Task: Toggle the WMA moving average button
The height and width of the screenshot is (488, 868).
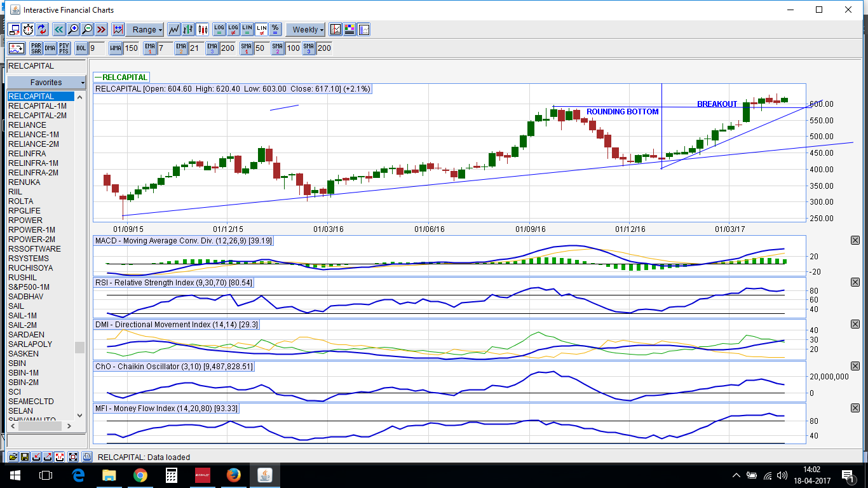Action: pyautogui.click(x=116, y=48)
